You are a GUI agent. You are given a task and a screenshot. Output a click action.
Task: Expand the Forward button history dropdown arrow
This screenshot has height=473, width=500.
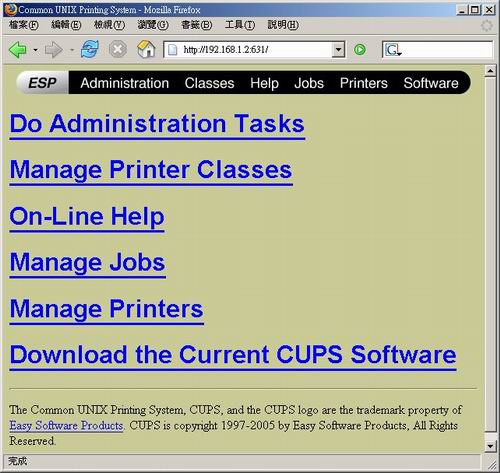(x=72, y=50)
